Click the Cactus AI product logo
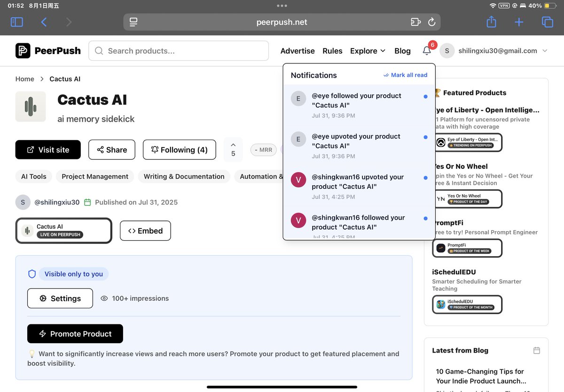The image size is (564, 392). (31, 107)
